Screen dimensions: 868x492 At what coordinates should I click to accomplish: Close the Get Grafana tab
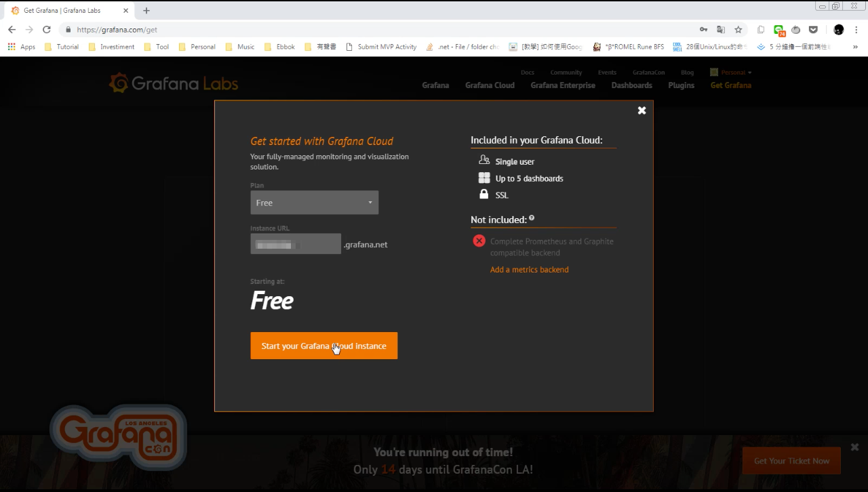click(x=125, y=10)
